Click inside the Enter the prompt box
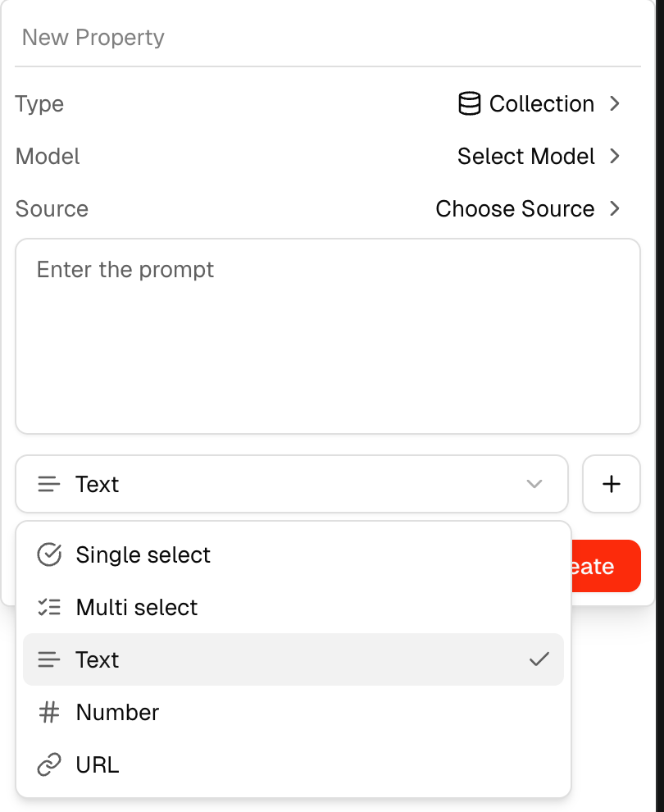 tap(328, 336)
